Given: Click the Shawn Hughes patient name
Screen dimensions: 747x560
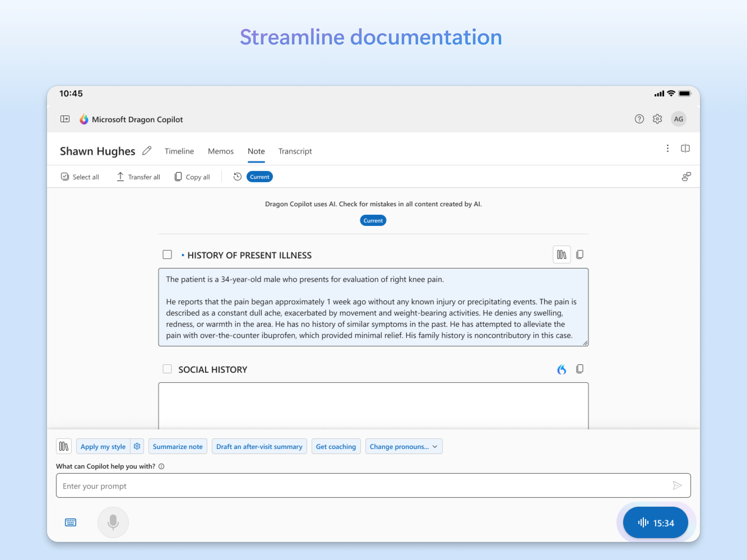Looking at the screenshot, I should (x=98, y=151).
